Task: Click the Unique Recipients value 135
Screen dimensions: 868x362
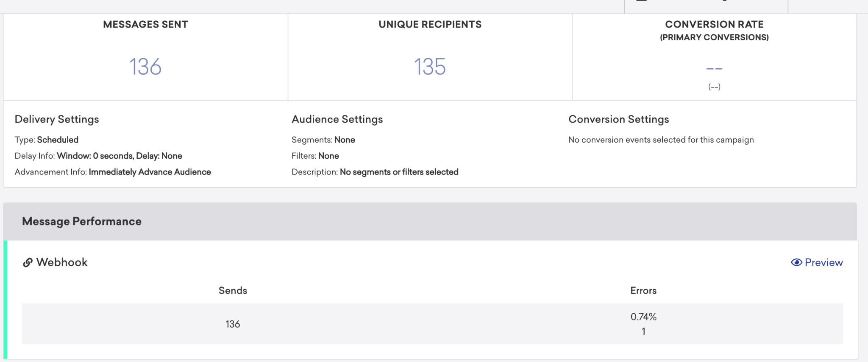Action: click(430, 67)
